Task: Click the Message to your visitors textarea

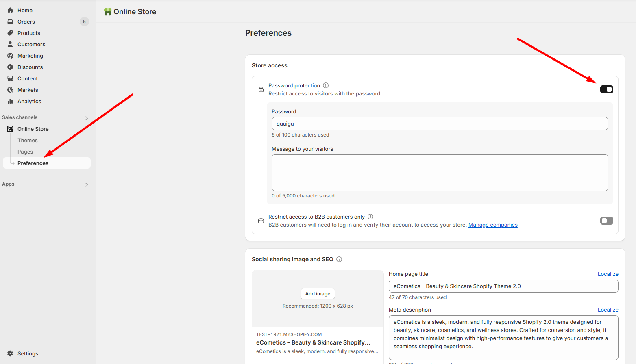Action: (440, 173)
